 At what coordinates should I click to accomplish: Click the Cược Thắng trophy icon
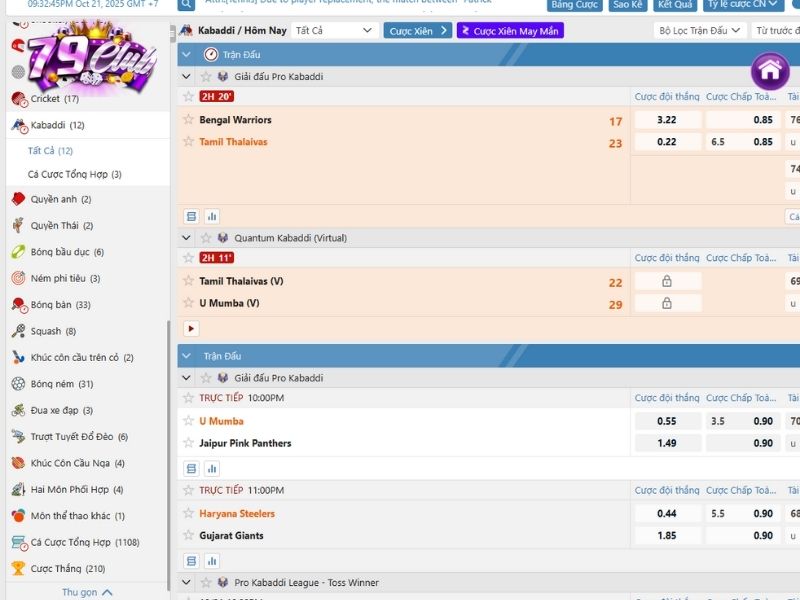18,568
